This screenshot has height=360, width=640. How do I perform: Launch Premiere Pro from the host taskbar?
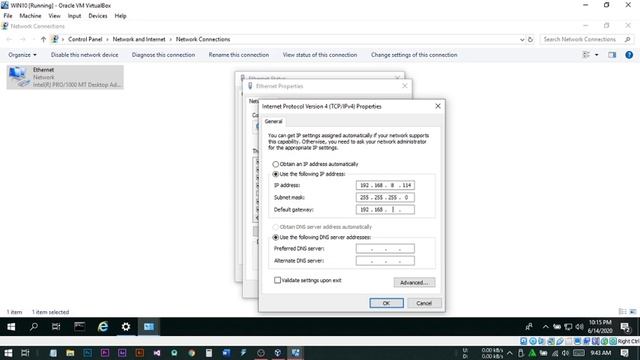click(x=104, y=353)
